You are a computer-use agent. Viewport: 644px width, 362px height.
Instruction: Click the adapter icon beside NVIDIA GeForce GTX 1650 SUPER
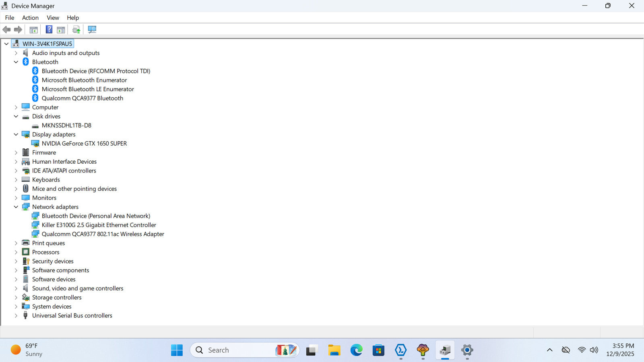click(35, 144)
